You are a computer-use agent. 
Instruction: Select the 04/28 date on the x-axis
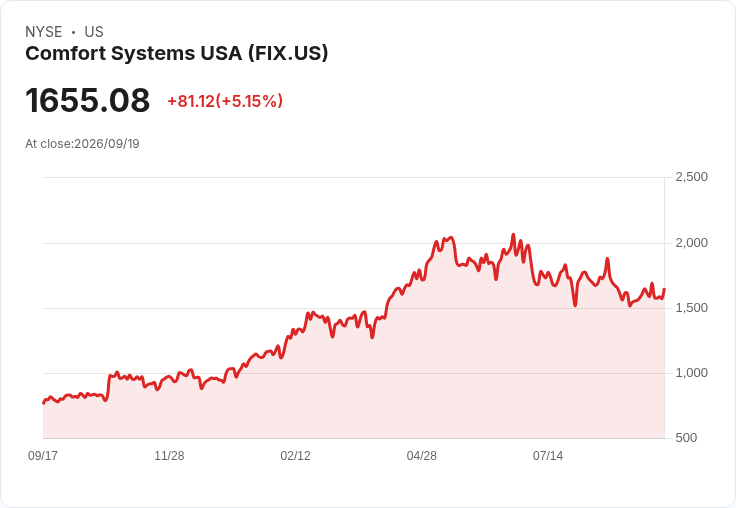point(422,456)
